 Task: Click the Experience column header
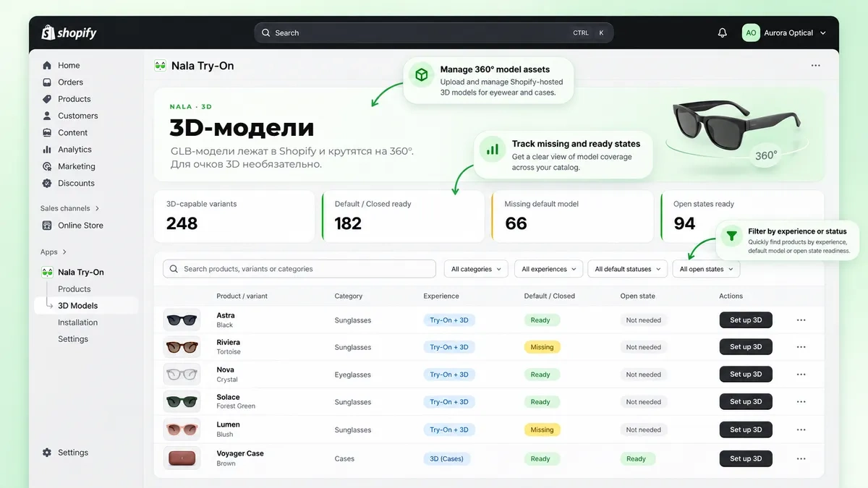tap(441, 296)
